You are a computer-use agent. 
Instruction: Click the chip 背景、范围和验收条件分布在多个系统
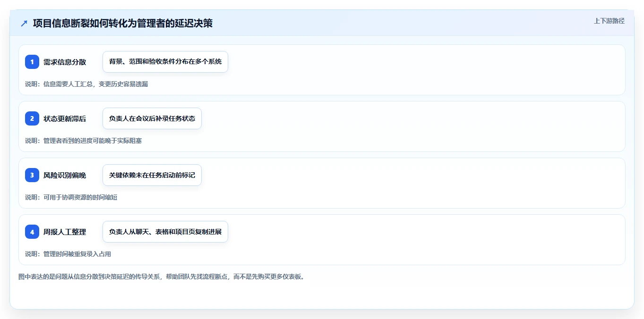click(165, 62)
